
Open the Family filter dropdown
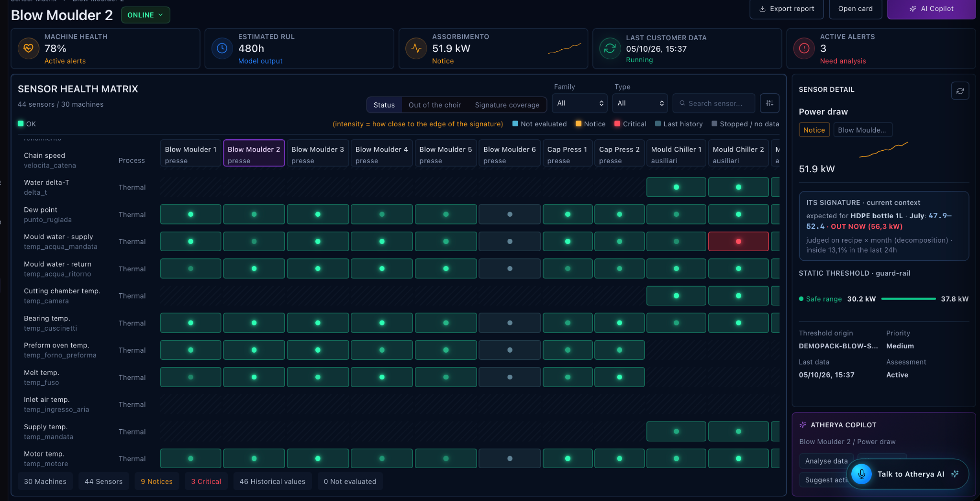pos(579,103)
